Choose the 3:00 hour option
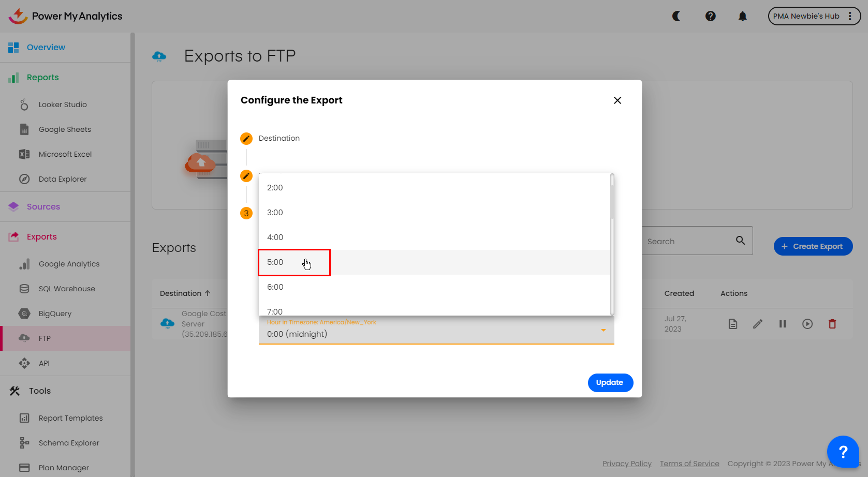Image resolution: width=868 pixels, height=477 pixels. [x=275, y=213]
